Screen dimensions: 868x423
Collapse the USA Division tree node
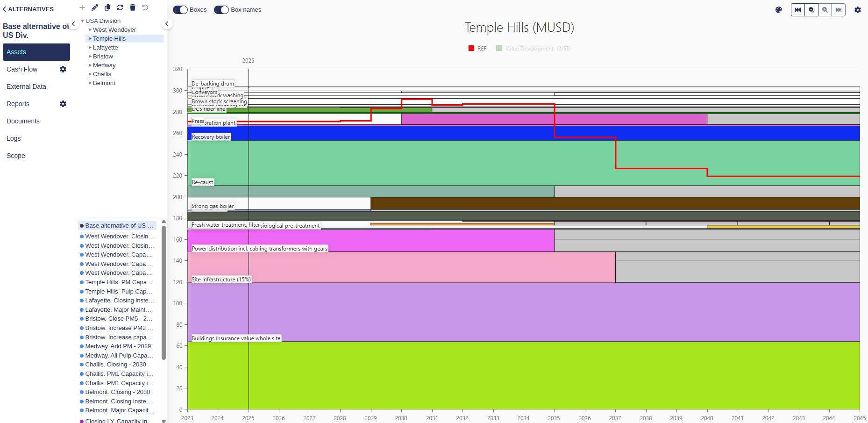(x=83, y=21)
